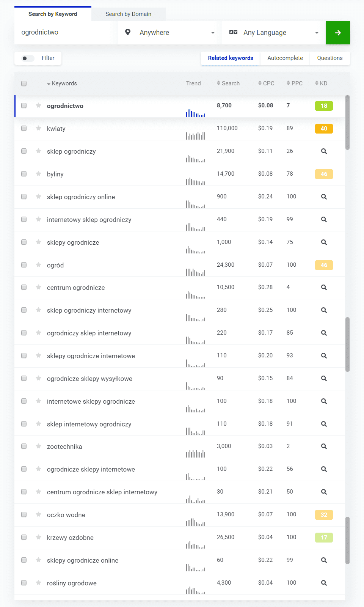Click the green search arrow button
This screenshot has width=364, height=607.
pyautogui.click(x=338, y=33)
